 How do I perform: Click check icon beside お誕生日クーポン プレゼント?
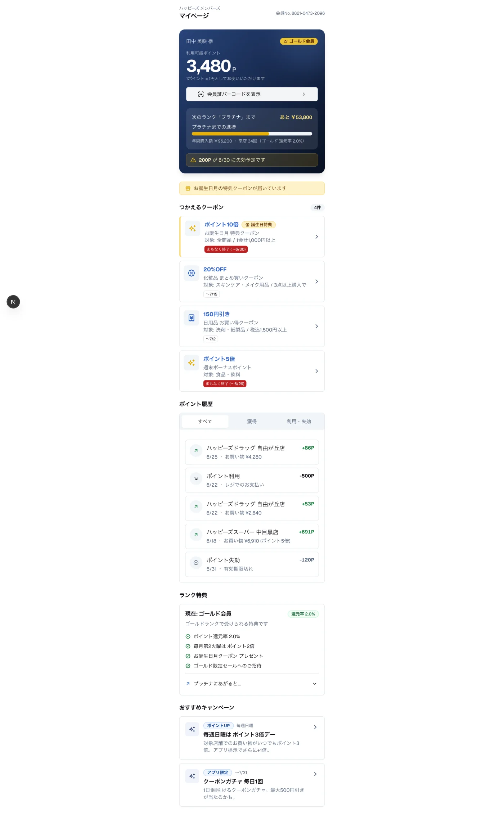coord(188,656)
